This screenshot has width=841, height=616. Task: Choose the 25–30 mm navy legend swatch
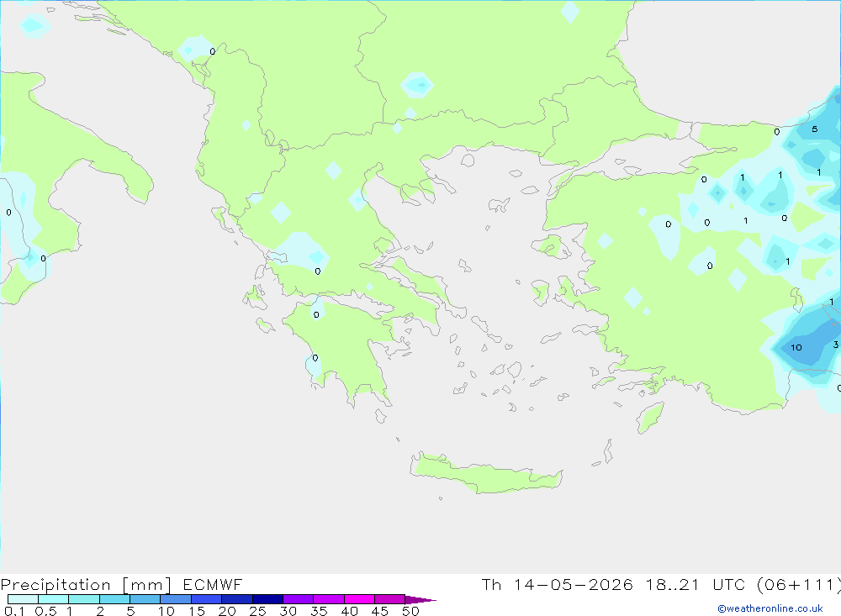(267, 599)
